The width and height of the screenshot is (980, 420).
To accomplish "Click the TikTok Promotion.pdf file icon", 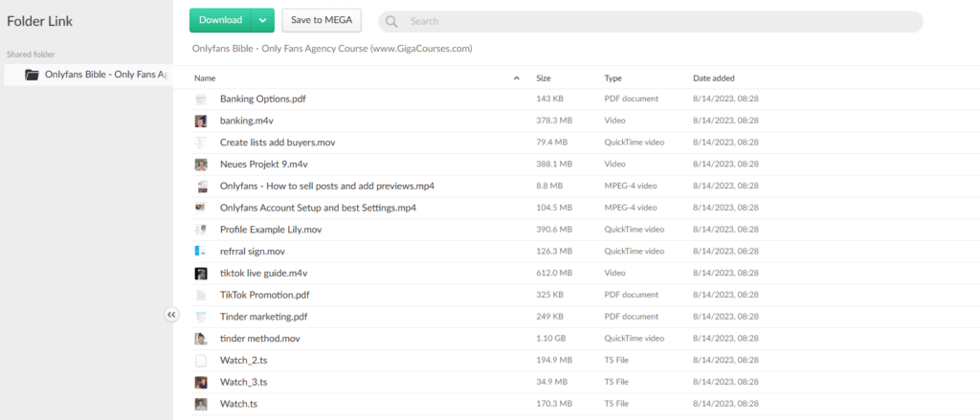I will click(x=201, y=295).
